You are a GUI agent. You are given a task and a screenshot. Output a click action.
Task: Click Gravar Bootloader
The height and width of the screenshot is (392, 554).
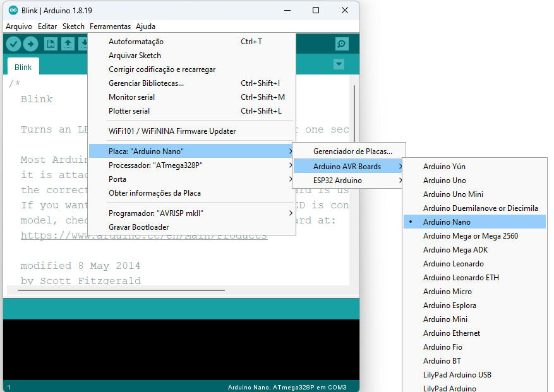pyautogui.click(x=192, y=227)
